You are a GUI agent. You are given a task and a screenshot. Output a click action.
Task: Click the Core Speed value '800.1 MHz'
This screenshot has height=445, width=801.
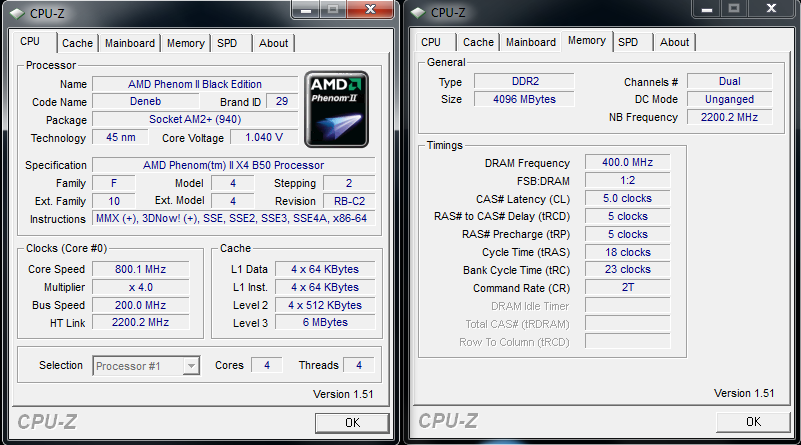140,269
